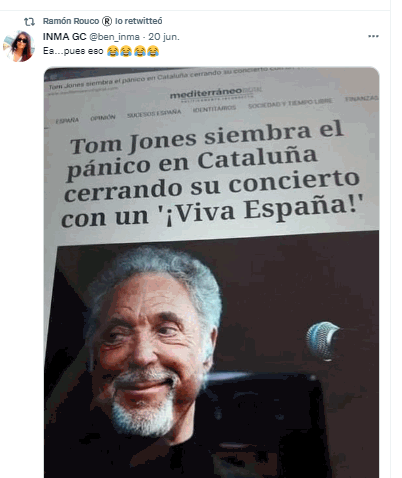
Task: Open the Ramón Rouco profile link
Action: 71,21
